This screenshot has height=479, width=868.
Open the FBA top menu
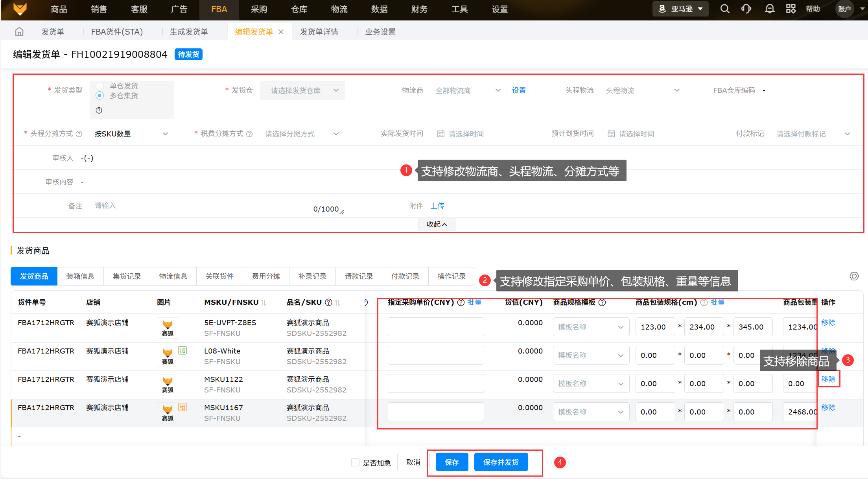pos(219,9)
